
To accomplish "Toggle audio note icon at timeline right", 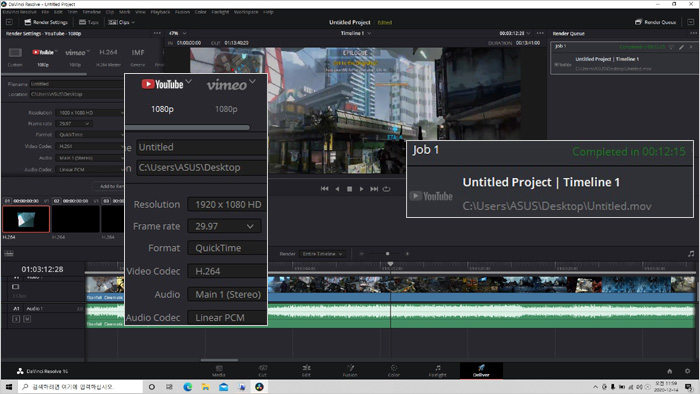I will pos(691,254).
